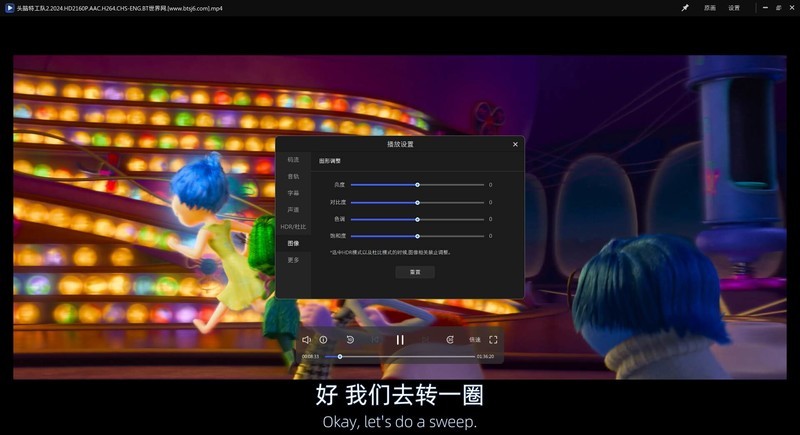
Task: Enter fullscreen mode
Action: pyautogui.click(x=493, y=340)
